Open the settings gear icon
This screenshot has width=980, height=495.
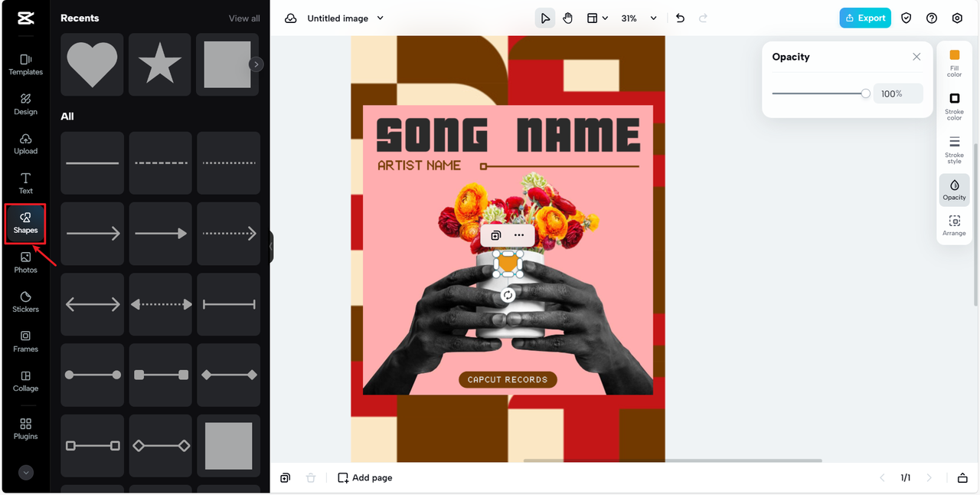957,18
